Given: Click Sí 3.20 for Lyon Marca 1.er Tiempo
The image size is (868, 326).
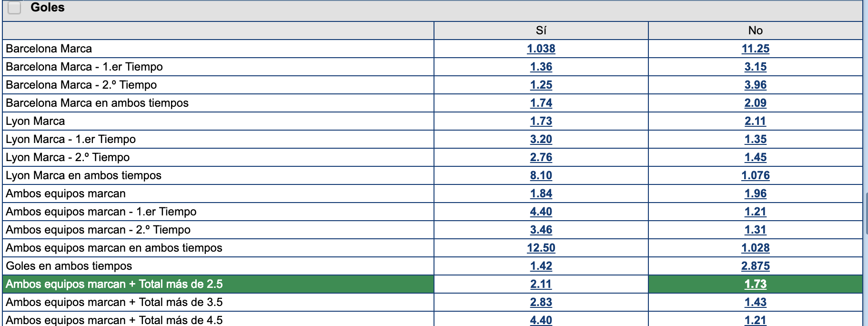Looking at the screenshot, I should pos(541,139).
